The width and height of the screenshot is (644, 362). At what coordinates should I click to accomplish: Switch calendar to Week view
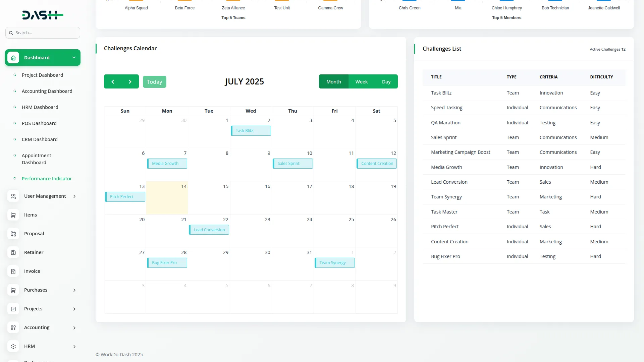361,82
